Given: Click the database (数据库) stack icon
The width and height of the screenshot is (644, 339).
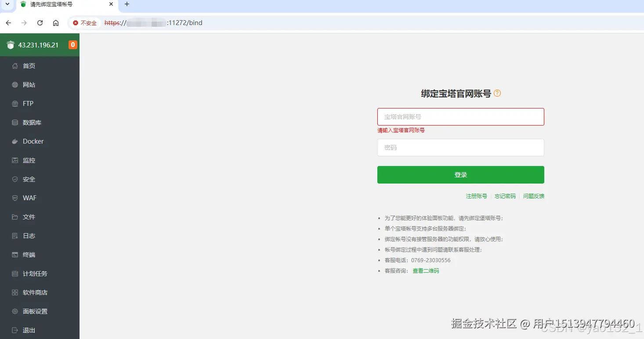Looking at the screenshot, I should coord(15,123).
